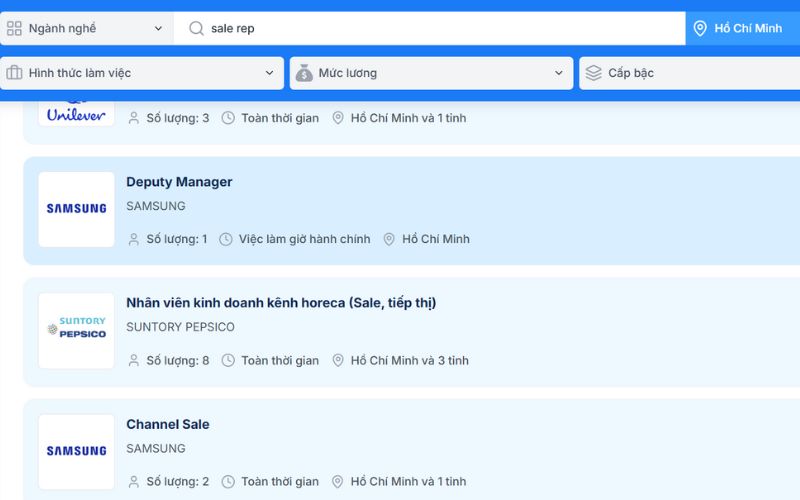Open the Mức lương salary dropdown

click(x=431, y=73)
